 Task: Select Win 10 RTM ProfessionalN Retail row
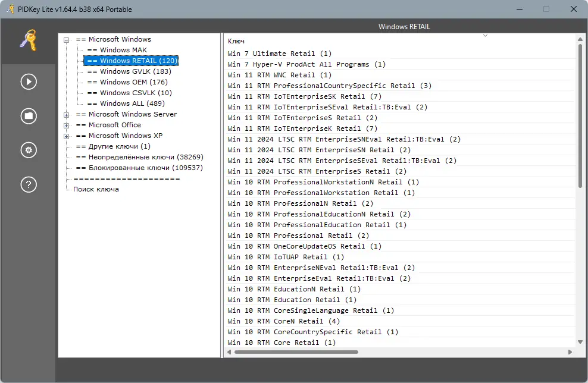tap(399, 203)
